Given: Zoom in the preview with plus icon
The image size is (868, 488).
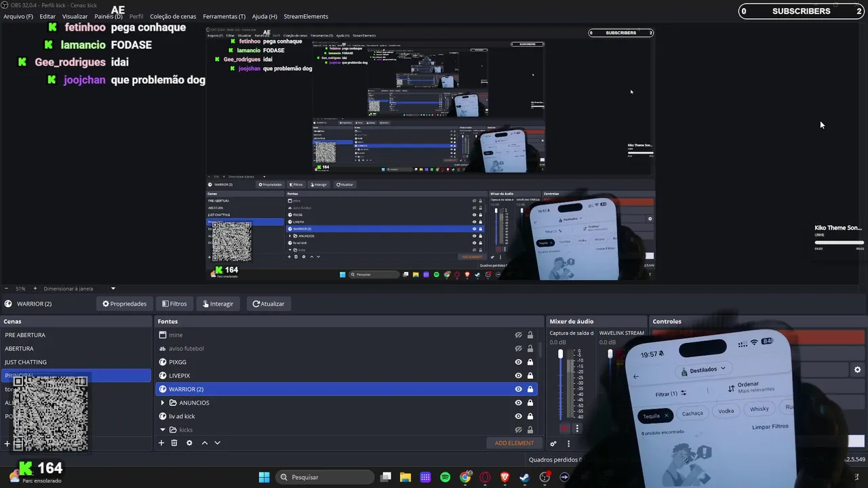Looking at the screenshot, I should pyautogui.click(x=35, y=289).
